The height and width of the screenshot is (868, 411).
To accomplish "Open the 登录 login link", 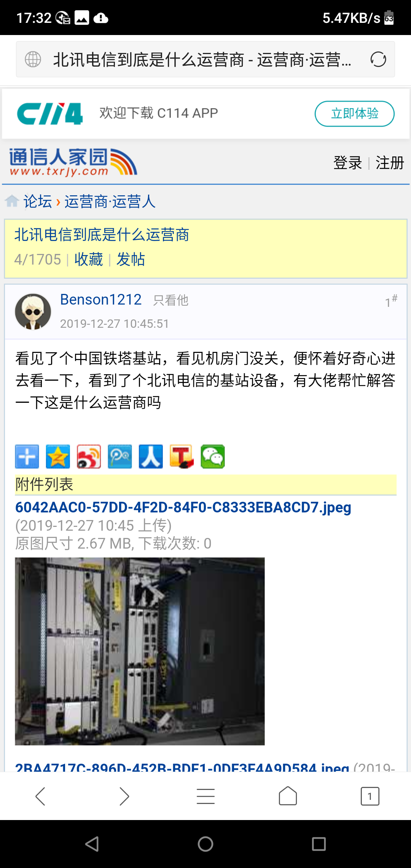I will [x=347, y=163].
